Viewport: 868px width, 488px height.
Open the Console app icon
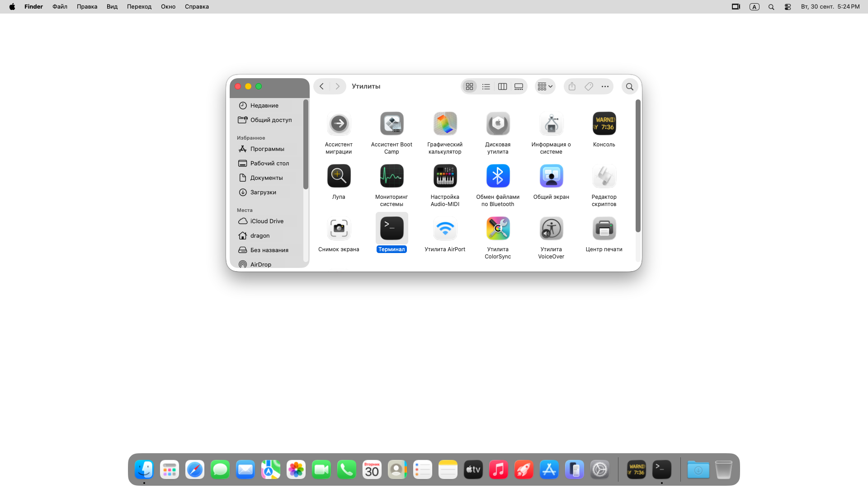tap(604, 124)
